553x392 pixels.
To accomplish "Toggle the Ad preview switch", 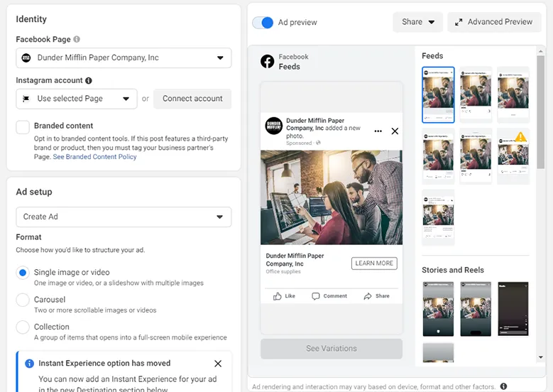I will [x=263, y=23].
